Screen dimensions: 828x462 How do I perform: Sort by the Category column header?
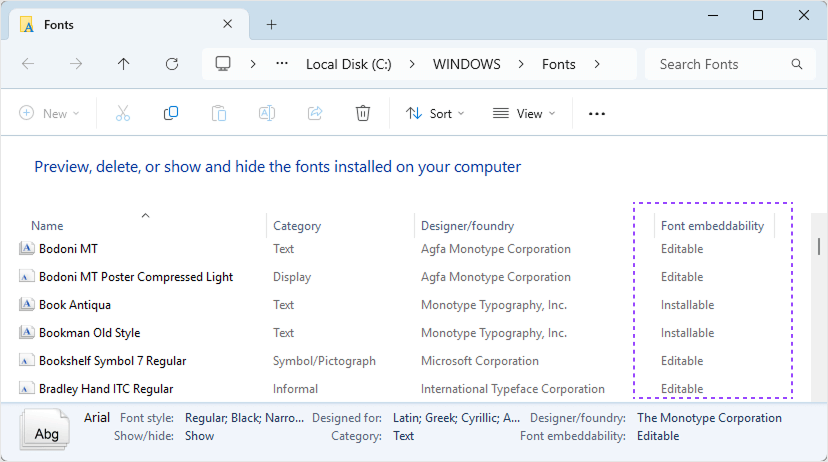click(x=297, y=226)
